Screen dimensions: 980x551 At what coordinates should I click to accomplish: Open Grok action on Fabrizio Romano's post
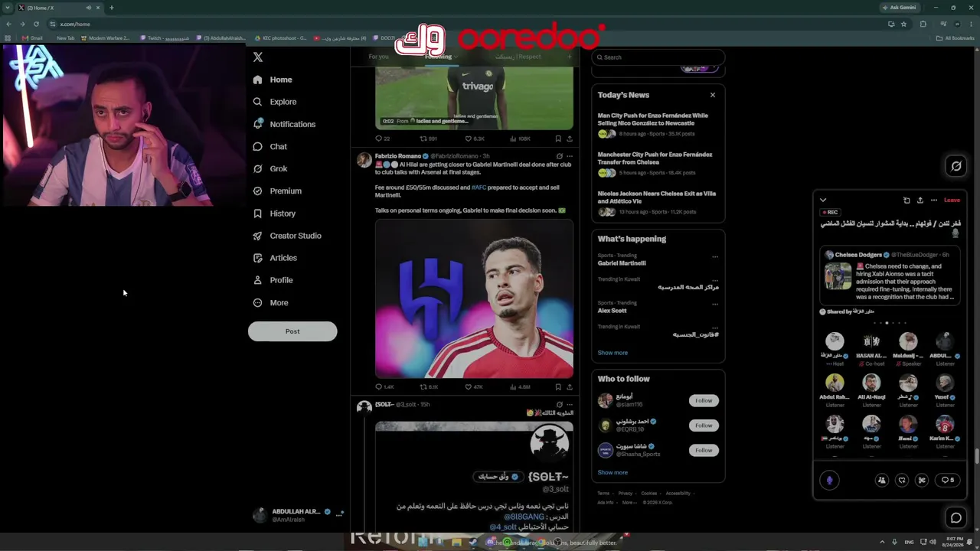(x=559, y=156)
